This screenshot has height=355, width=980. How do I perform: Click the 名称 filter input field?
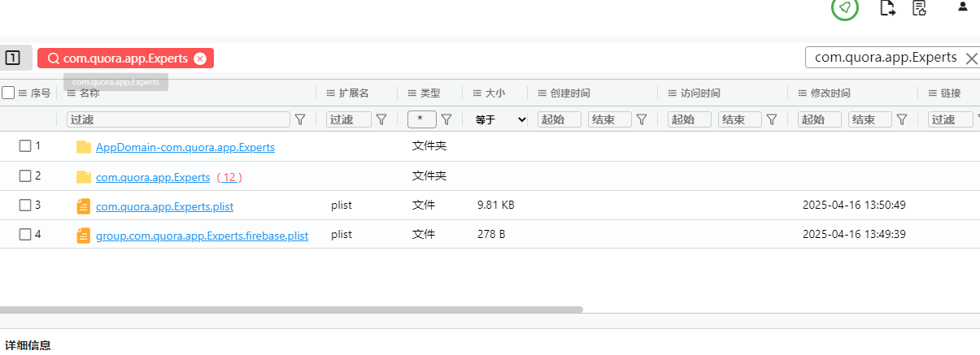[178, 119]
